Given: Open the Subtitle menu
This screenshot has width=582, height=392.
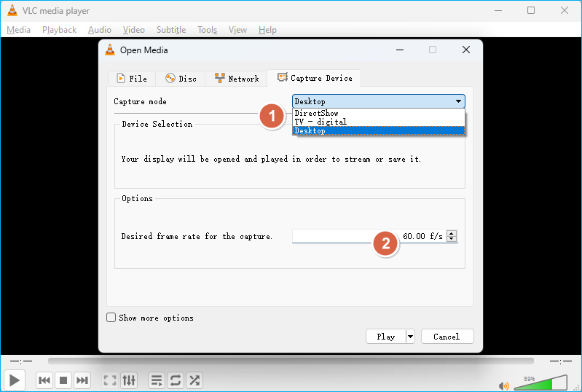Looking at the screenshot, I should click(171, 30).
